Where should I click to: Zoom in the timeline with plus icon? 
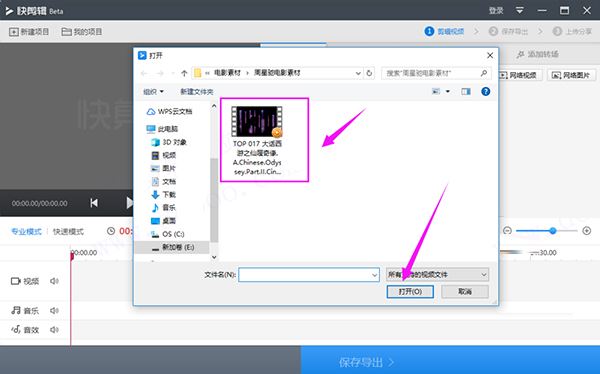[587, 230]
